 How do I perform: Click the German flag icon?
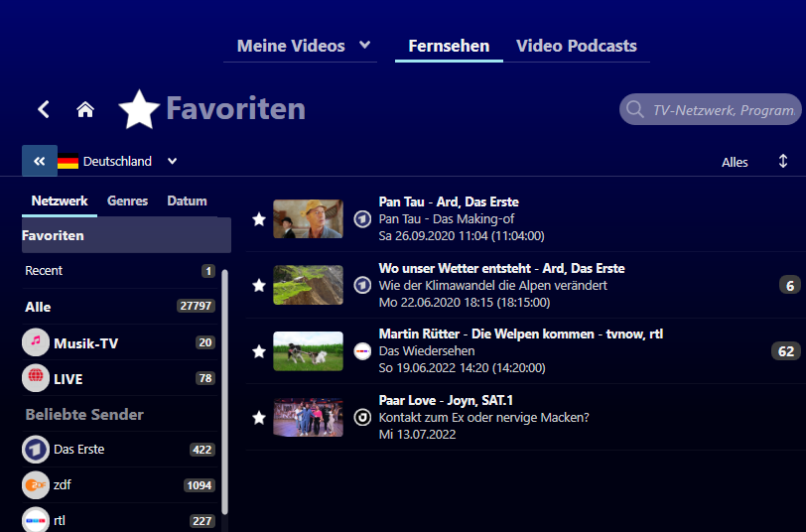pyautogui.click(x=67, y=162)
